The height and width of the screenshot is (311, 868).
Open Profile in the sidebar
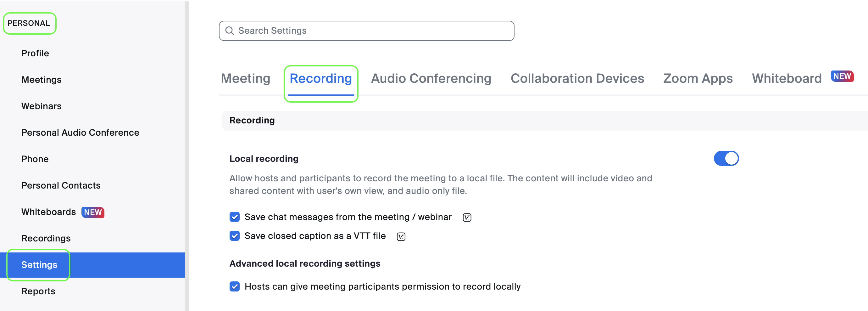(x=35, y=53)
